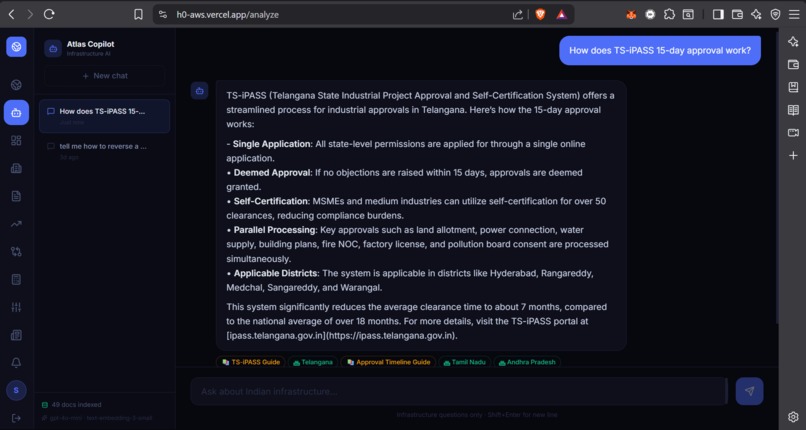
Task: Go back to the previous page
Action: tap(11, 14)
